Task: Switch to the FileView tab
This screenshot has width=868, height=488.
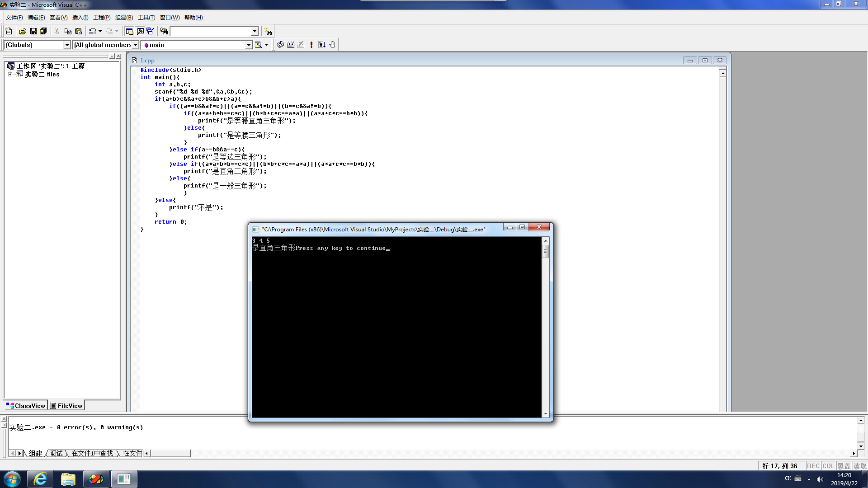Action: click(x=67, y=406)
